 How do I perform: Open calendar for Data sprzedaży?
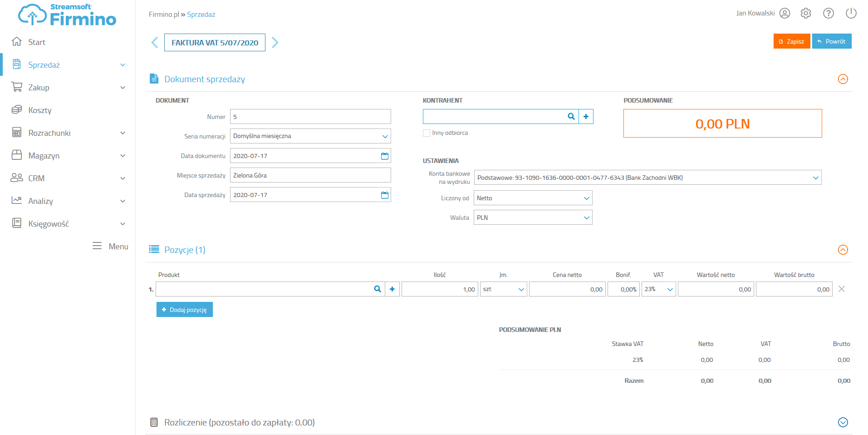coord(385,195)
